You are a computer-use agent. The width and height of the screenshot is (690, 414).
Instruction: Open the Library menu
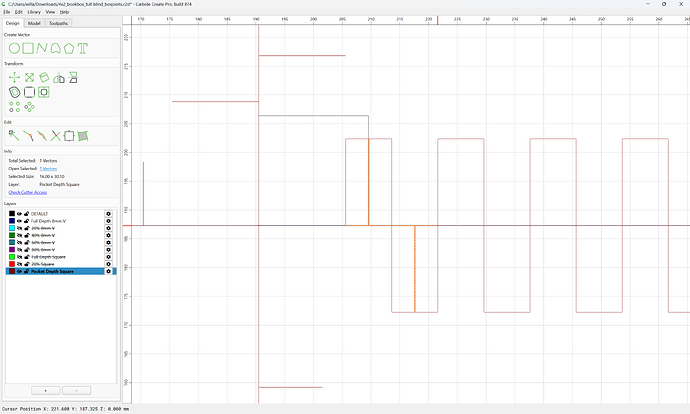[x=34, y=12]
